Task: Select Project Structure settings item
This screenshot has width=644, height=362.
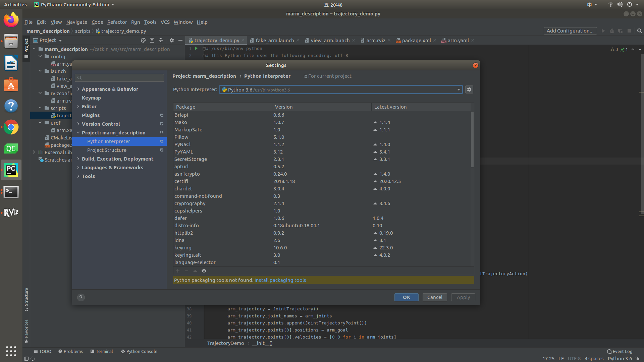Action: pos(107,150)
